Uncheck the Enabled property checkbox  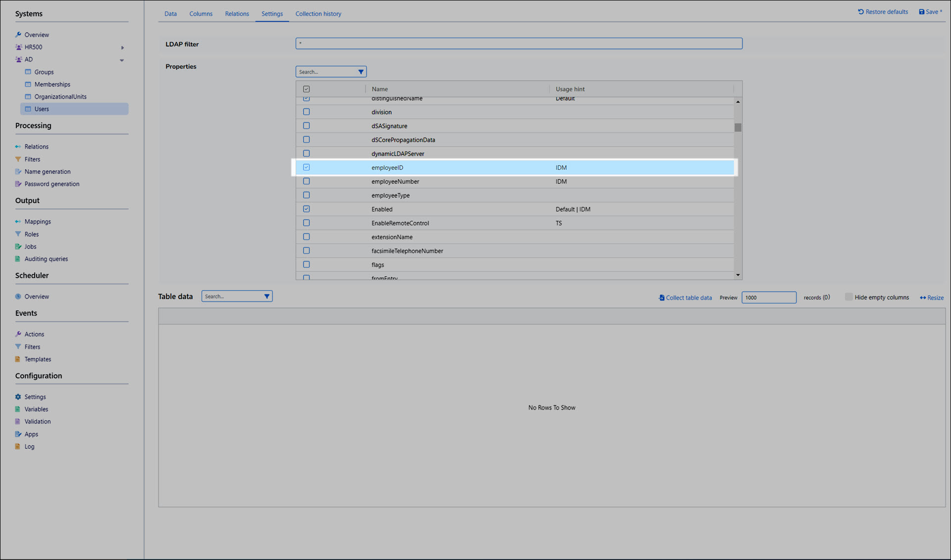coord(306,209)
